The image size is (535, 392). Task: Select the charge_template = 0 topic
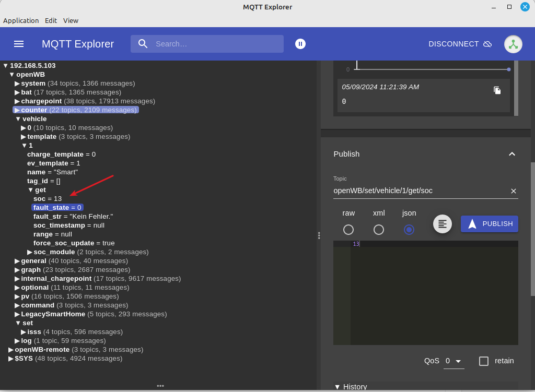click(x=62, y=155)
